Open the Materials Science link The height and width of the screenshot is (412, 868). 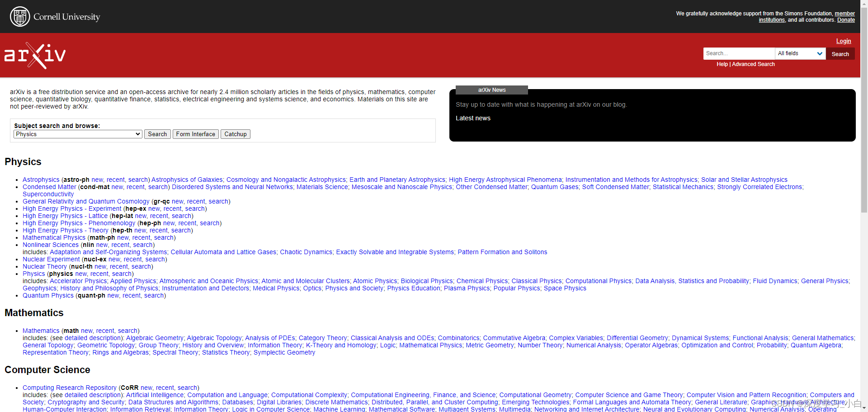(322, 187)
